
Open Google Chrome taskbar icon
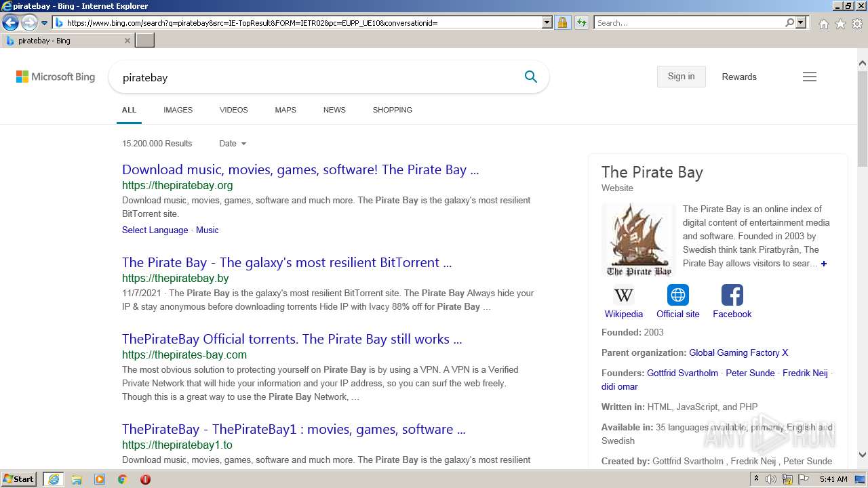pos(122,479)
